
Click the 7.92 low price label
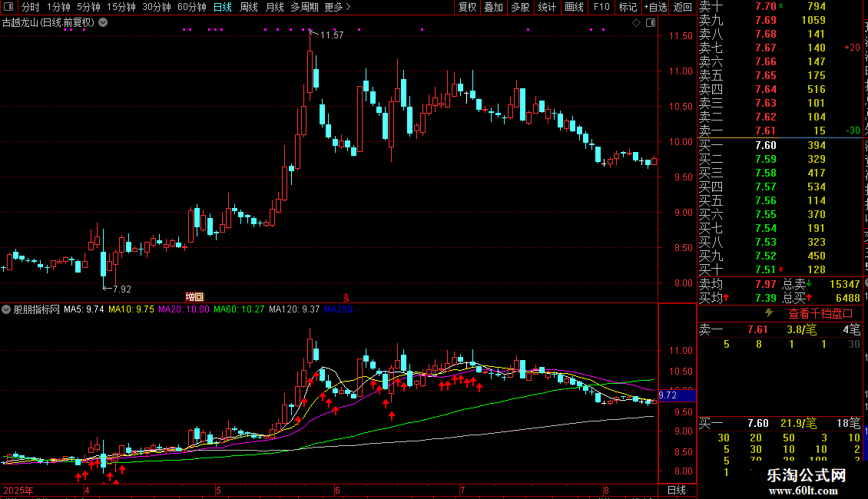pyautogui.click(x=122, y=289)
